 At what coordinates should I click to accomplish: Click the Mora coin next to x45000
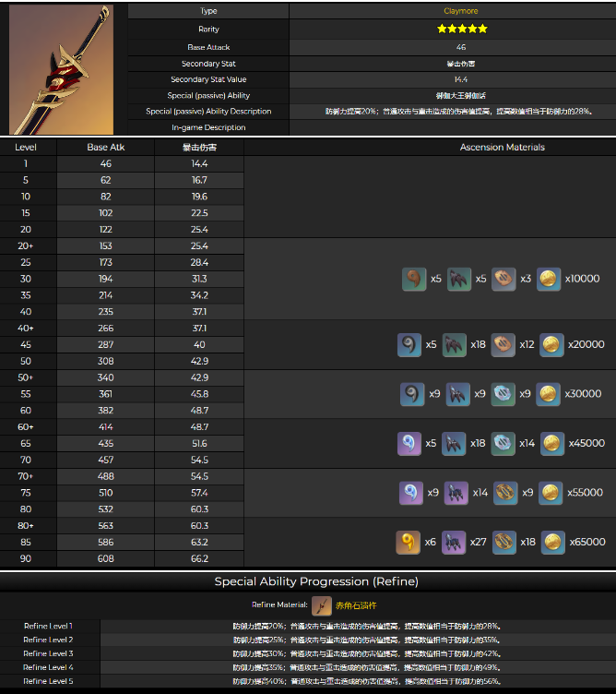pyautogui.click(x=551, y=443)
